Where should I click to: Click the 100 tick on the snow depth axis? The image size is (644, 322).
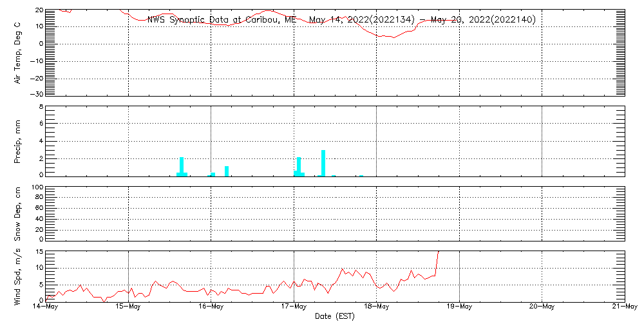[x=38, y=187]
